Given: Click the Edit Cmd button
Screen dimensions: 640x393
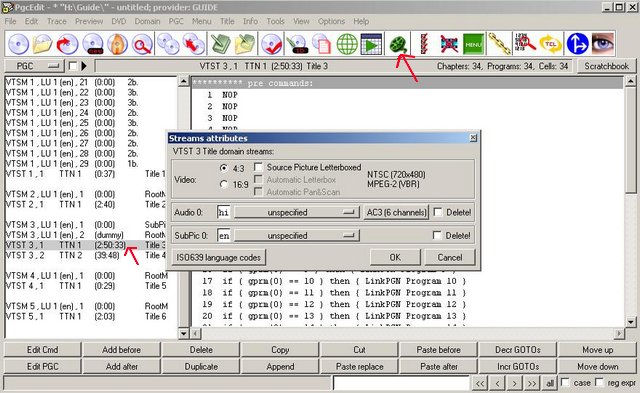Looking at the screenshot, I should pyautogui.click(x=42, y=350).
